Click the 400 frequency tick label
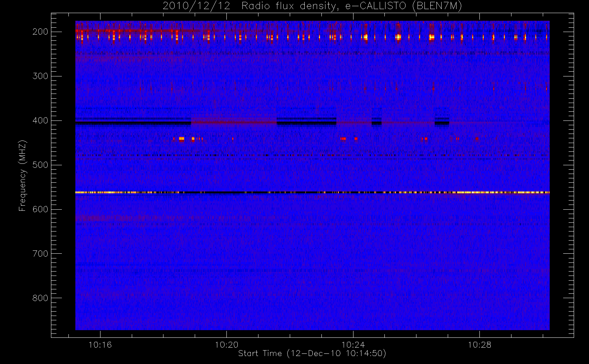589x364 pixels. (40, 120)
